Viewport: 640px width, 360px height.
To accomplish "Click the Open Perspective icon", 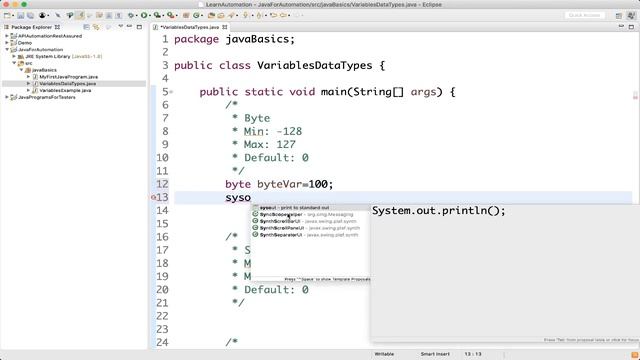I will [619, 16].
